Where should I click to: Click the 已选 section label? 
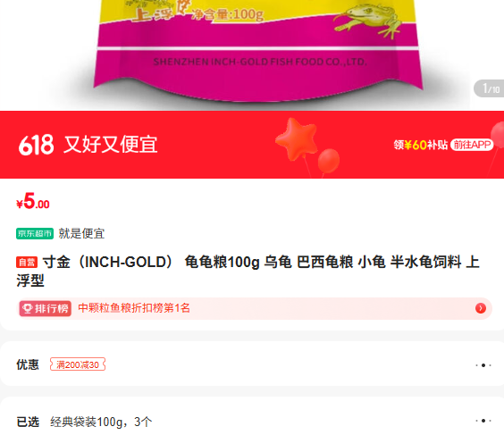tap(28, 422)
